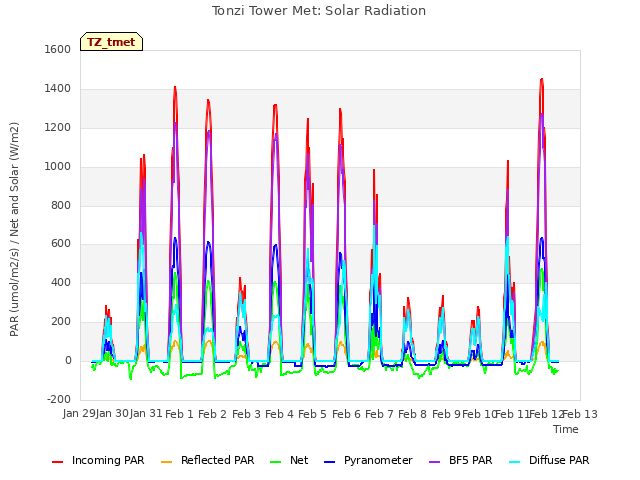Click the orange Reflected PAR color swatch
640x480 pixels.
[167, 462]
